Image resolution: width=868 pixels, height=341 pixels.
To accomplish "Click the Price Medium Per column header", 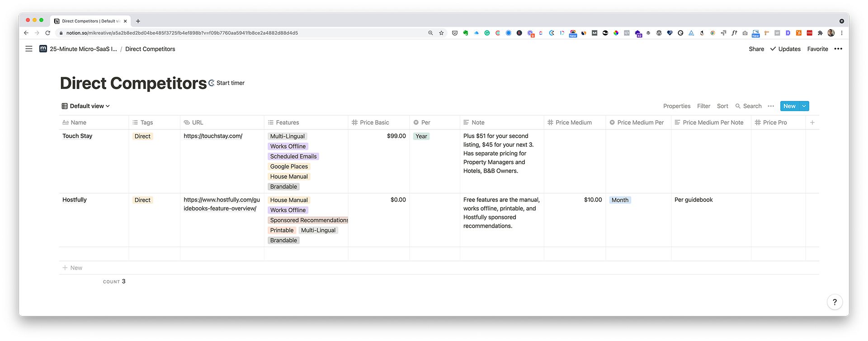I will (638, 122).
